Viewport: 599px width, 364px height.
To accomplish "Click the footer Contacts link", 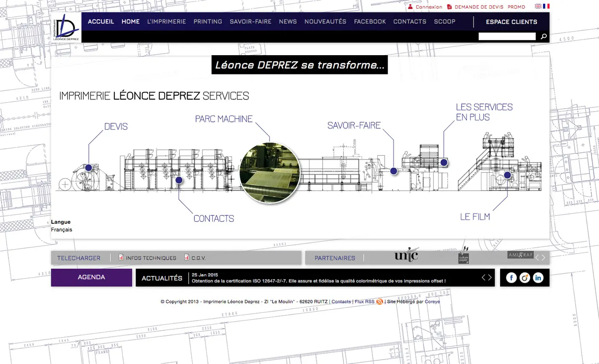I will pos(341,302).
